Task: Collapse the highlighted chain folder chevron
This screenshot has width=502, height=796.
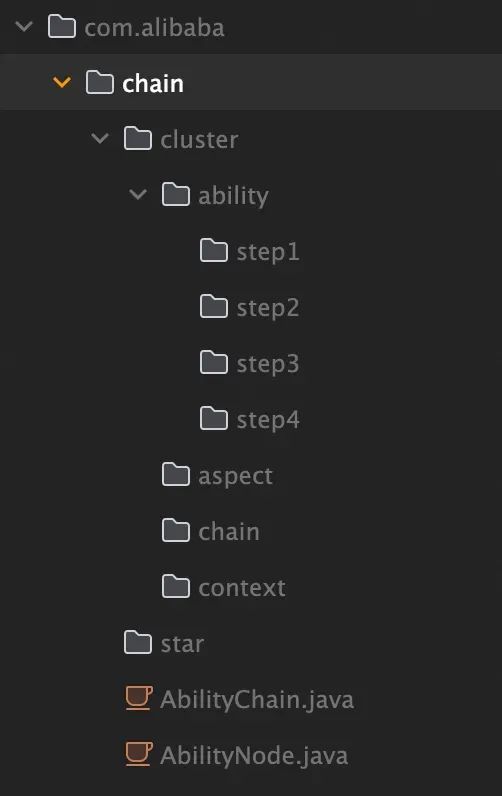Action: [x=62, y=82]
